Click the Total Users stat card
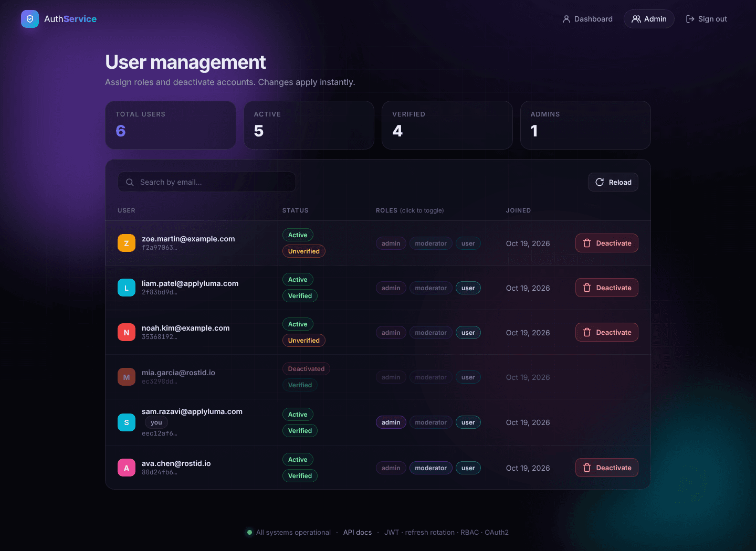The width and height of the screenshot is (756, 551). click(x=171, y=125)
